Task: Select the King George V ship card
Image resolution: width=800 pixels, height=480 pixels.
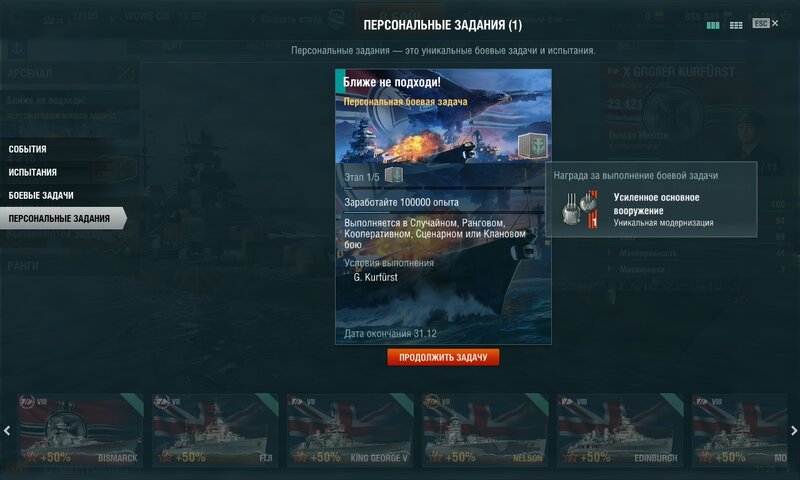Action: pos(350,430)
